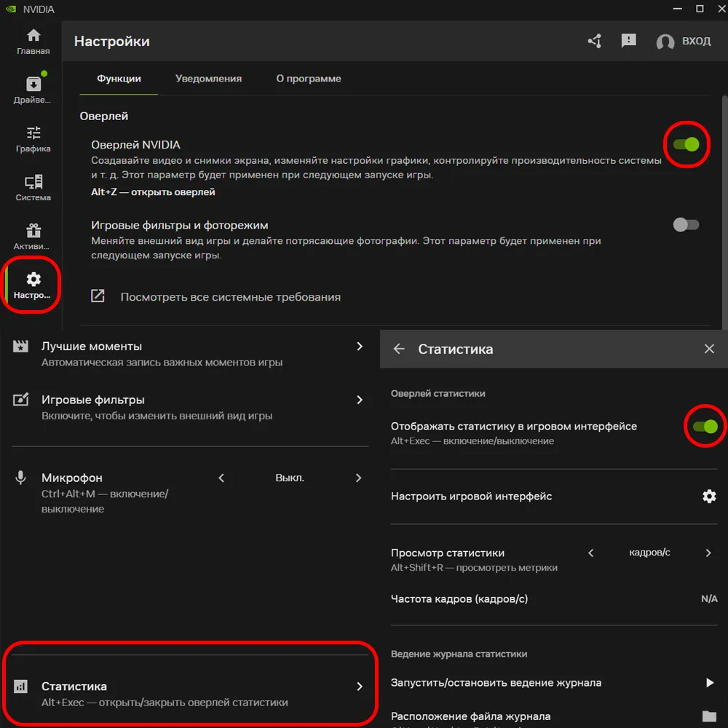Switch to the Уведомления tab

point(208,79)
